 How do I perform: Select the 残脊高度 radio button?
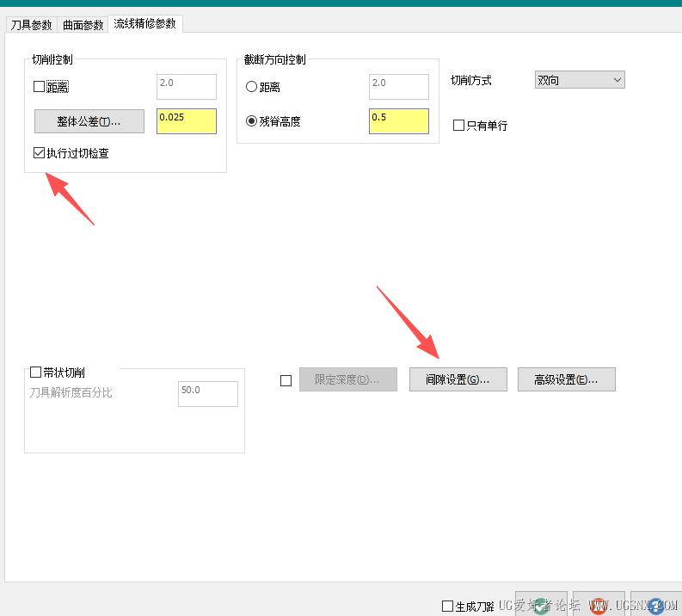coord(251,121)
